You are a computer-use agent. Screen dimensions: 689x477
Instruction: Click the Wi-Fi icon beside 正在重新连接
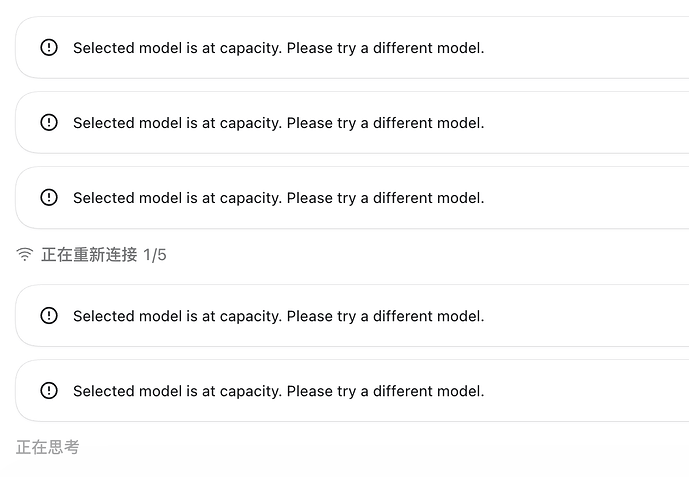click(x=25, y=254)
